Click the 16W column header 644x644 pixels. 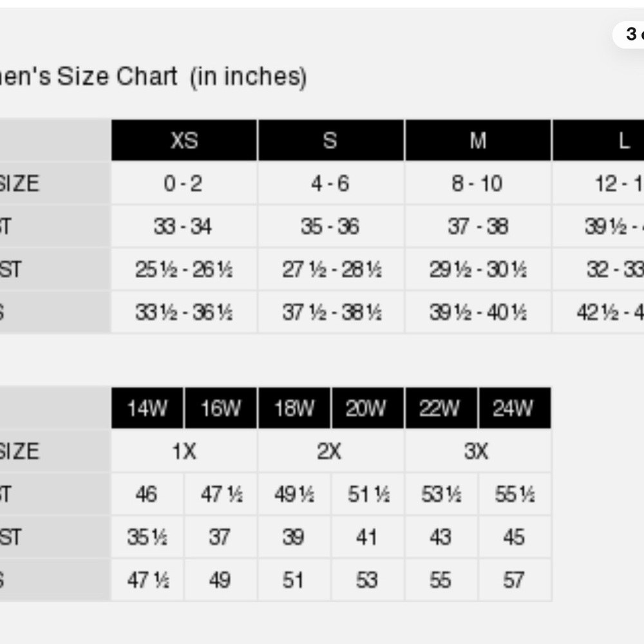click(221, 408)
